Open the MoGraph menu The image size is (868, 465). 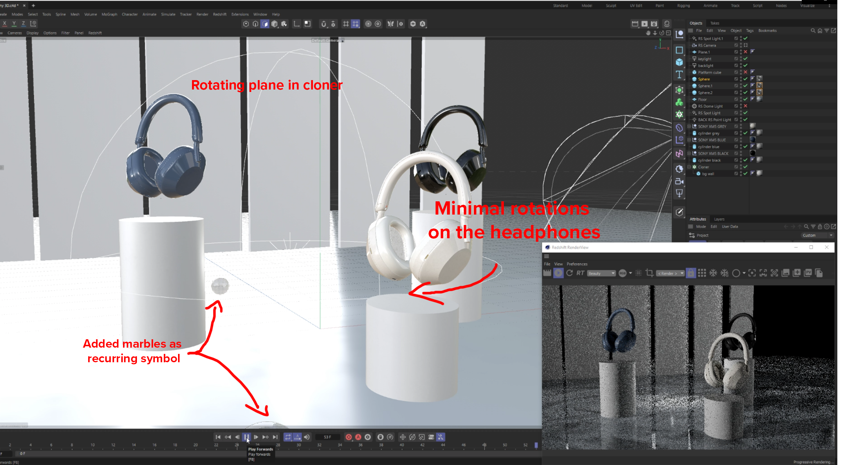(109, 14)
